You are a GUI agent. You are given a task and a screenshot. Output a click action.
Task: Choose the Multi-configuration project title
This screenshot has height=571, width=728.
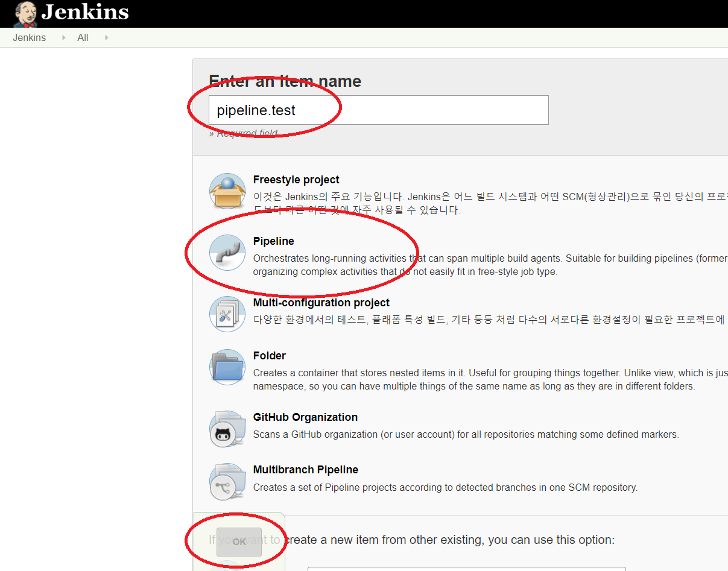pyautogui.click(x=321, y=303)
